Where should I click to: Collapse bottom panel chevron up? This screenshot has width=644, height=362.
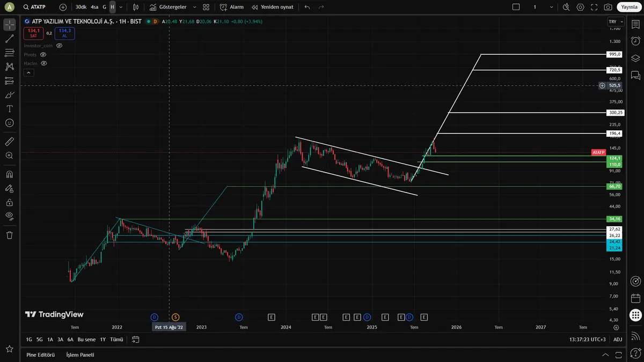606,354
